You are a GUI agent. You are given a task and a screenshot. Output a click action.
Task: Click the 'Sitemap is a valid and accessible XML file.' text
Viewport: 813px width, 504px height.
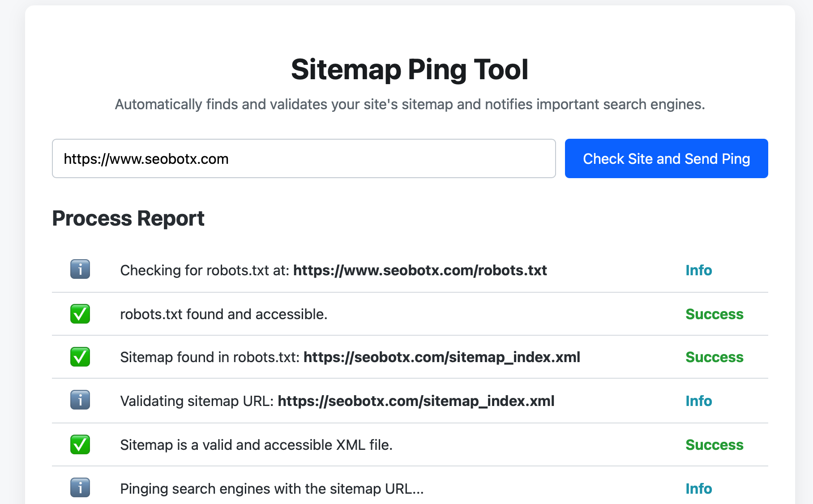pos(257,445)
